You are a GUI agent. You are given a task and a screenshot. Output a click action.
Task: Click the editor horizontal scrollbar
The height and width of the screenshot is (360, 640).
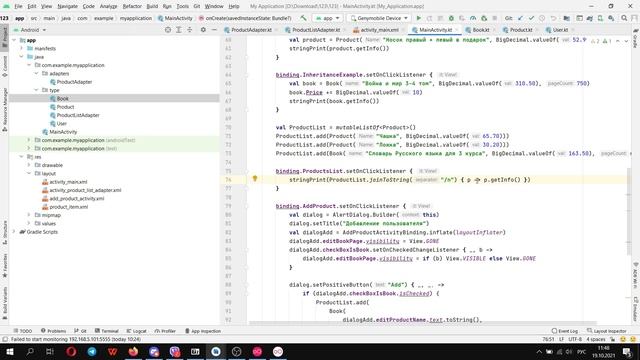coord(422,323)
